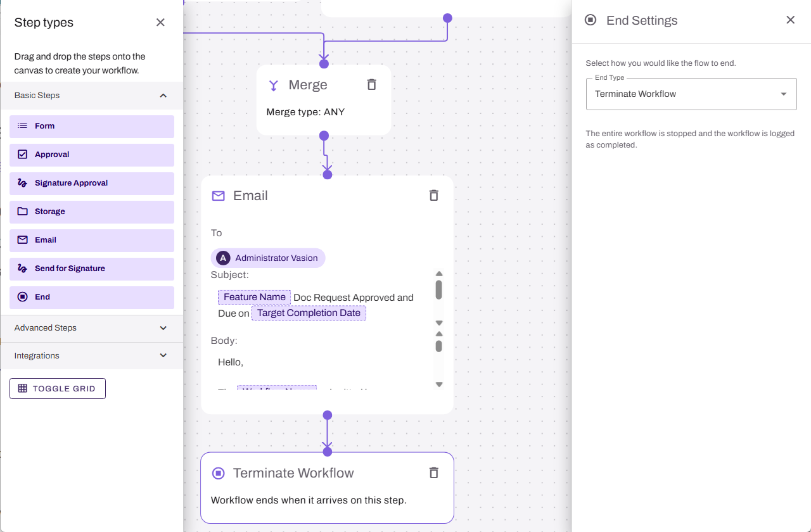This screenshot has width=811, height=532.
Task: Click the Email step title text
Action: (x=250, y=196)
